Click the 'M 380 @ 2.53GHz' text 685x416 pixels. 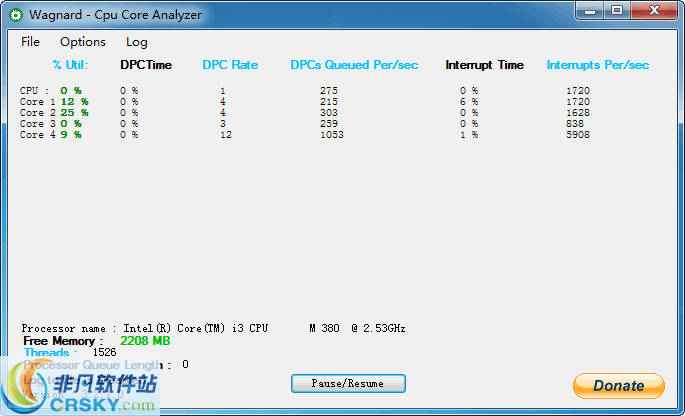357,328
